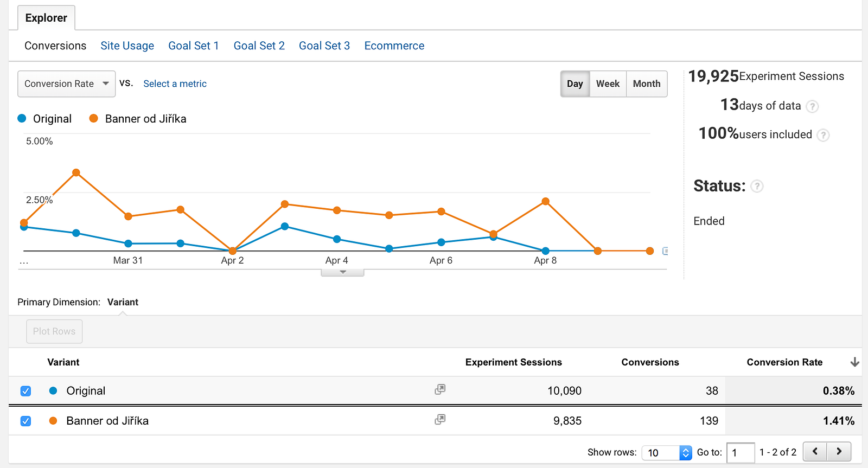The height and width of the screenshot is (468, 868).
Task: Open the Conversion Rate metric dropdown
Action: click(67, 84)
